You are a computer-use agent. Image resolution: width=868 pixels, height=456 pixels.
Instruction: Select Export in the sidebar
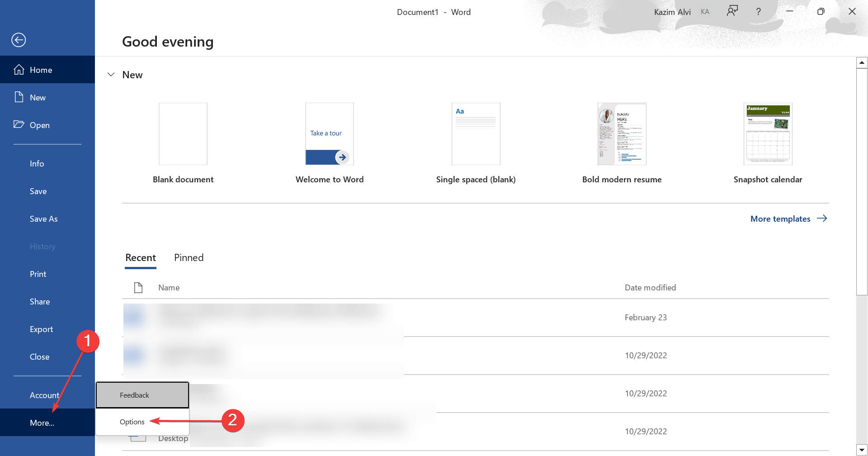(47, 329)
